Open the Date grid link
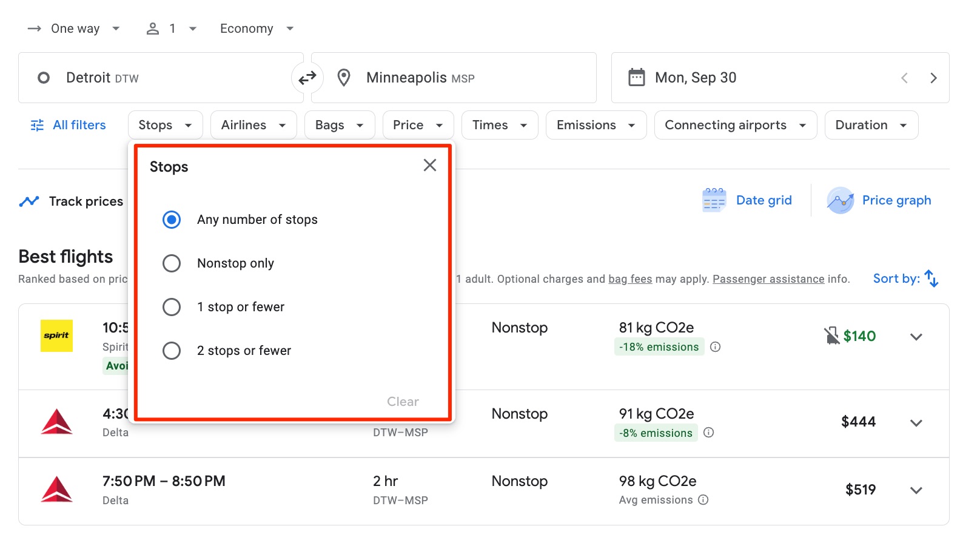This screenshot has width=980, height=540. [764, 200]
